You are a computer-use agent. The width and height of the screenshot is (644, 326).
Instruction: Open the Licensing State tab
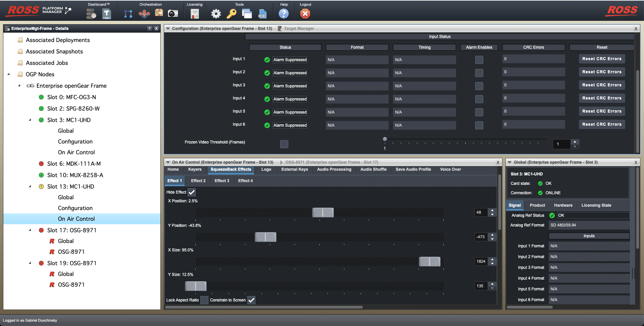(x=596, y=205)
